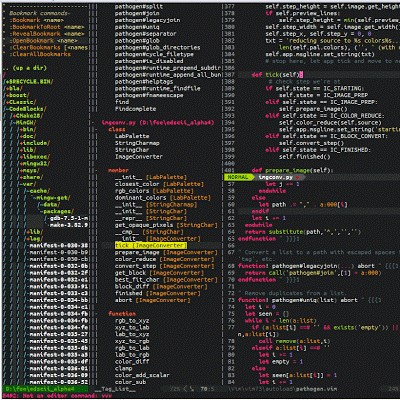
Task: Select the include/ directory
Action: click(34, 143)
